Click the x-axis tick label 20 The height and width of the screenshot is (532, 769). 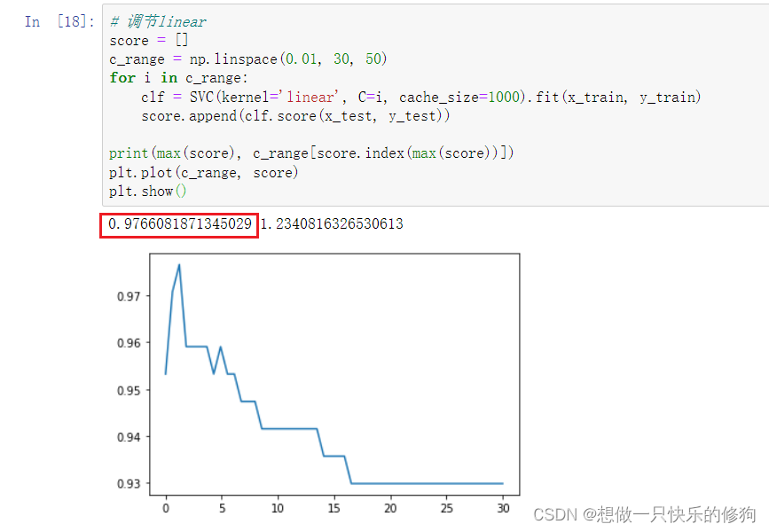(390, 508)
